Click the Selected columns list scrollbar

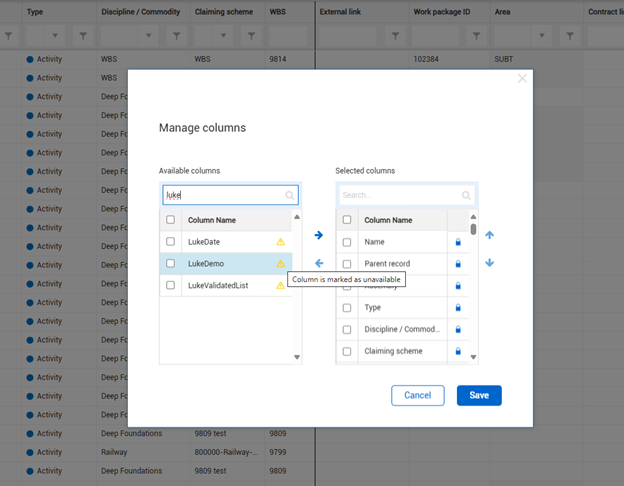[x=473, y=229]
